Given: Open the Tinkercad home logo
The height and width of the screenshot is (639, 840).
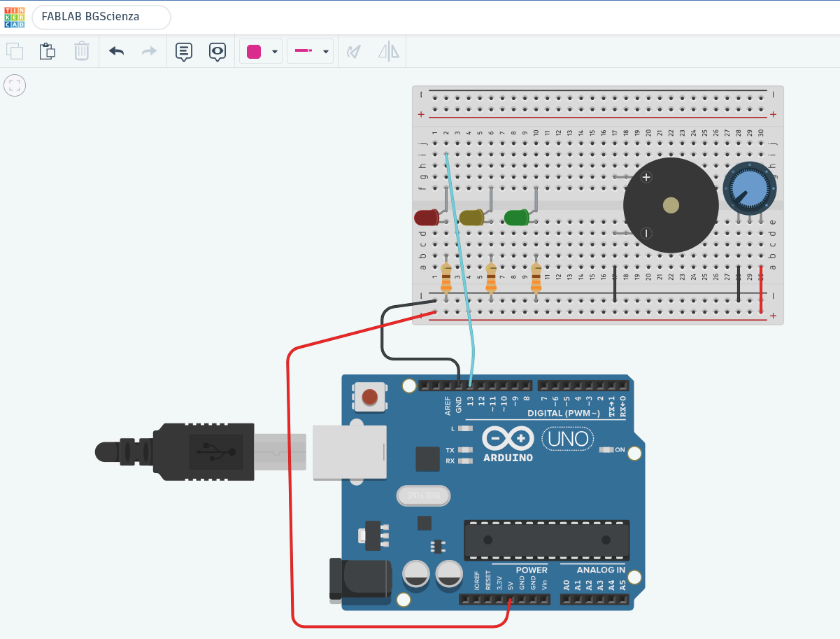Looking at the screenshot, I should point(14,17).
